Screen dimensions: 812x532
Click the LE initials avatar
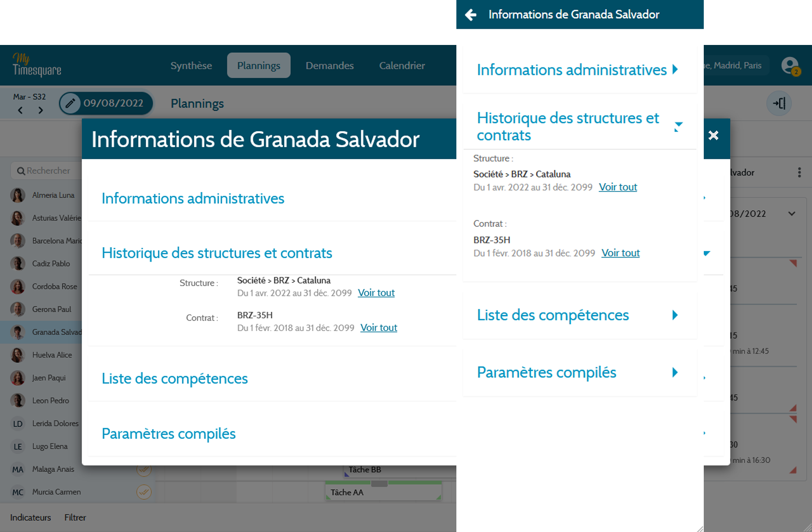pos(18,446)
